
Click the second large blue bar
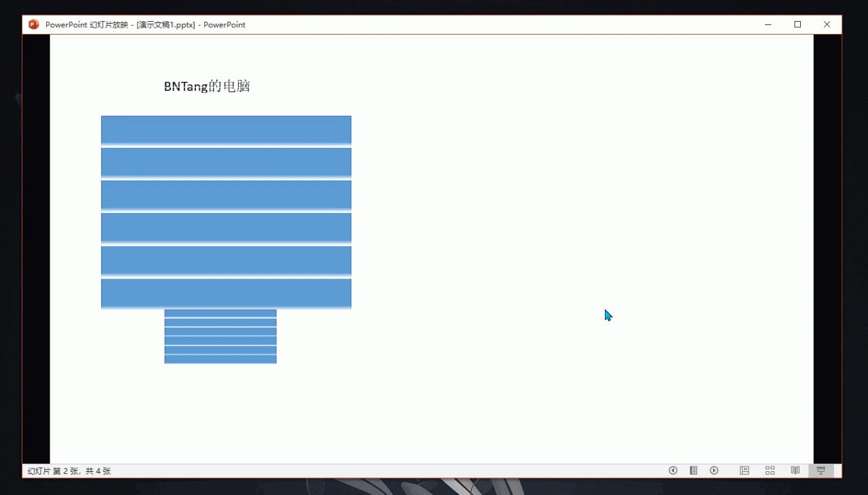pos(226,163)
